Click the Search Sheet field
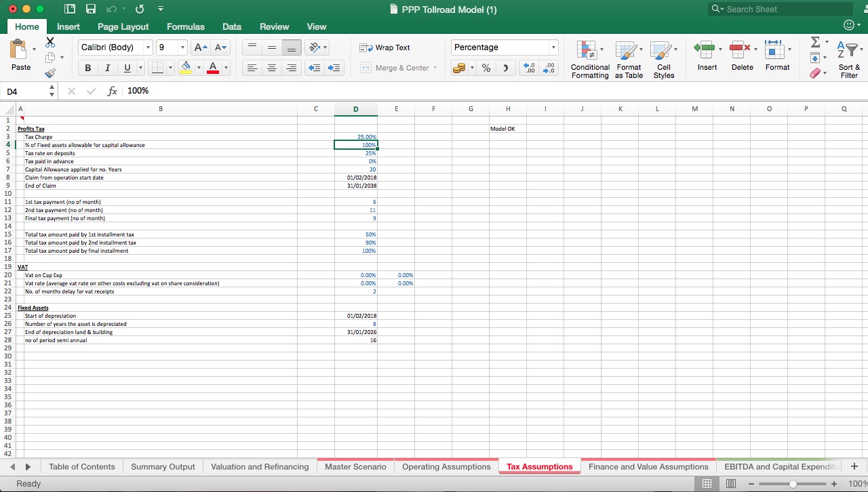The image size is (868, 492). pos(780,9)
